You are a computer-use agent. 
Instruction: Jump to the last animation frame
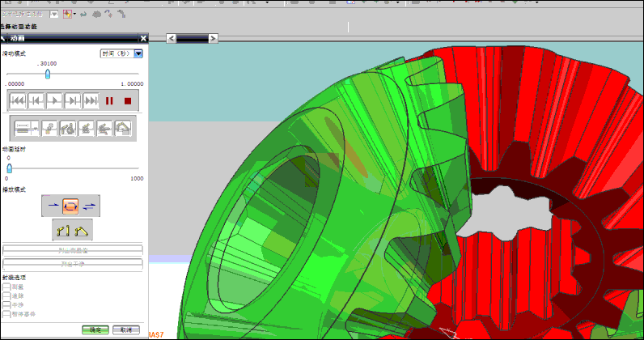(91, 100)
